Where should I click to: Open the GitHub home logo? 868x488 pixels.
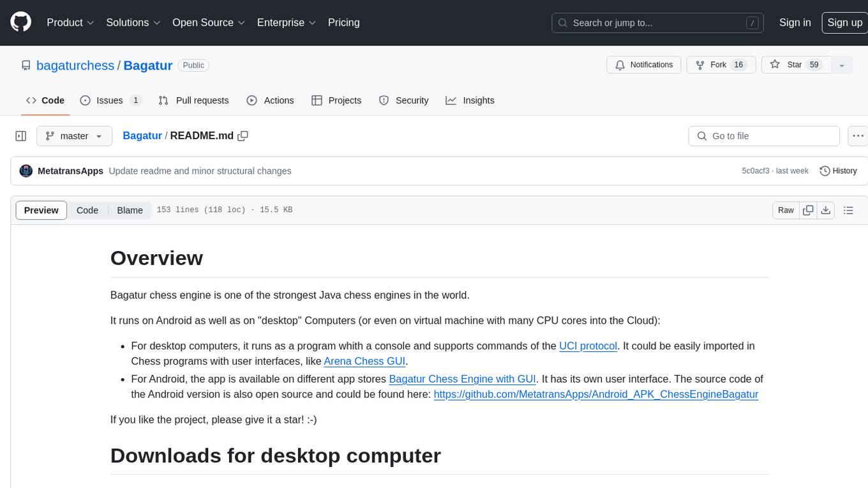[20, 22]
